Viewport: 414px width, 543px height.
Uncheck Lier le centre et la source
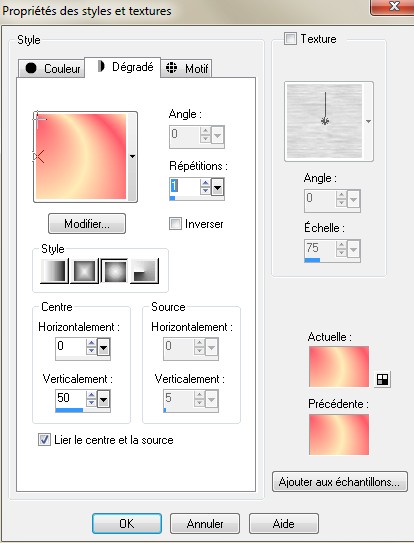pyautogui.click(x=44, y=439)
